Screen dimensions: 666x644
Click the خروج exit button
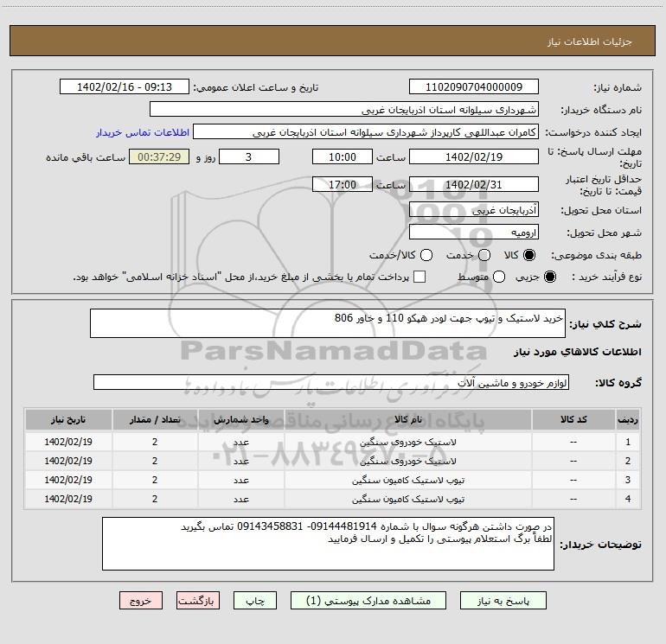[141, 601]
